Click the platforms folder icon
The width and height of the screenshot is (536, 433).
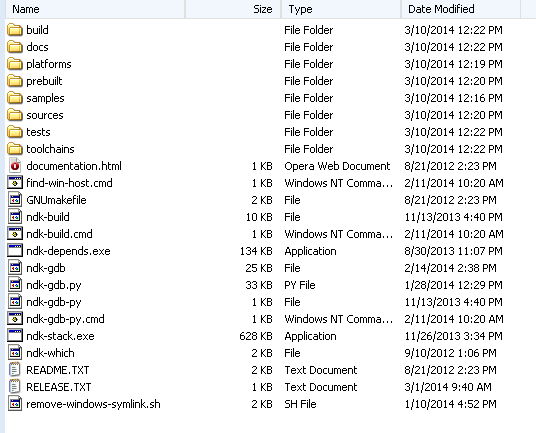tap(15, 64)
